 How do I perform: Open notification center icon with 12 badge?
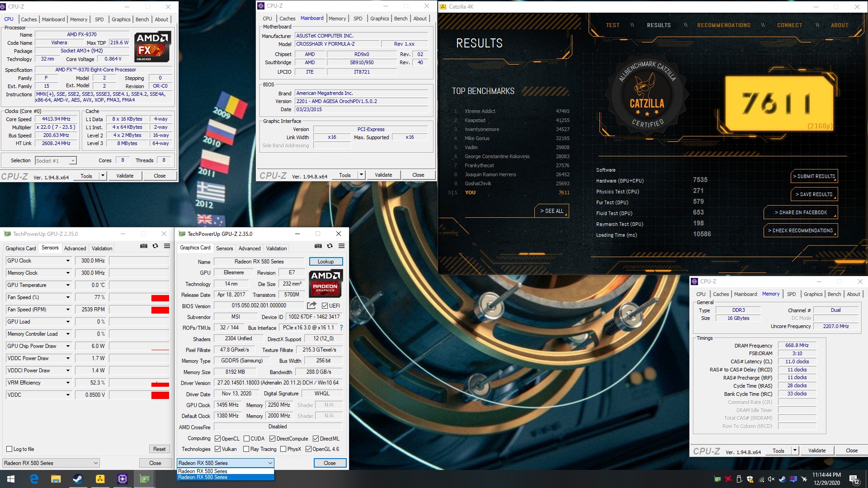coord(854,479)
